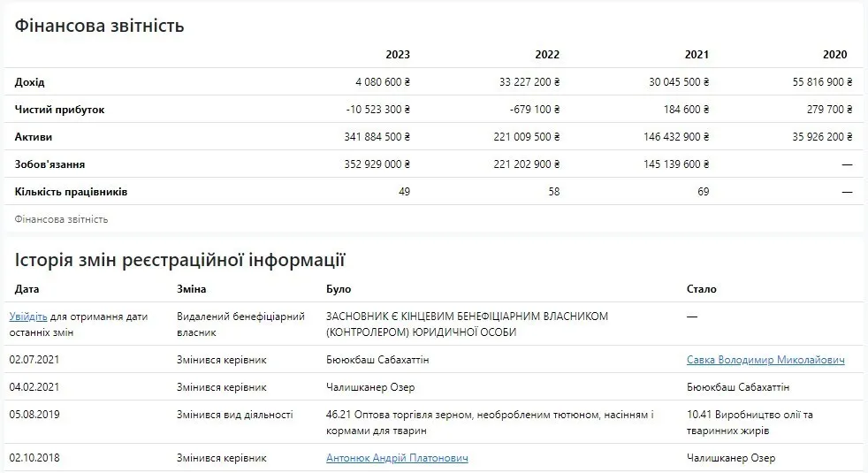Click the "Активи" row label
868x473 pixels.
pyautogui.click(x=34, y=137)
